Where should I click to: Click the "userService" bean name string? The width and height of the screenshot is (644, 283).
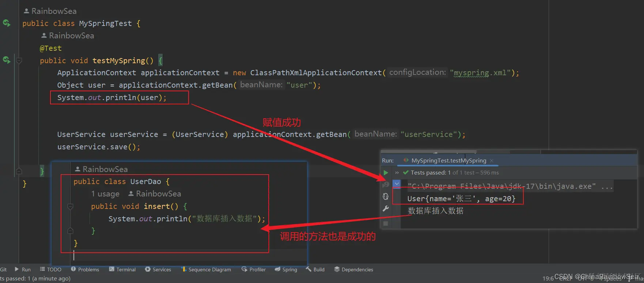click(429, 134)
